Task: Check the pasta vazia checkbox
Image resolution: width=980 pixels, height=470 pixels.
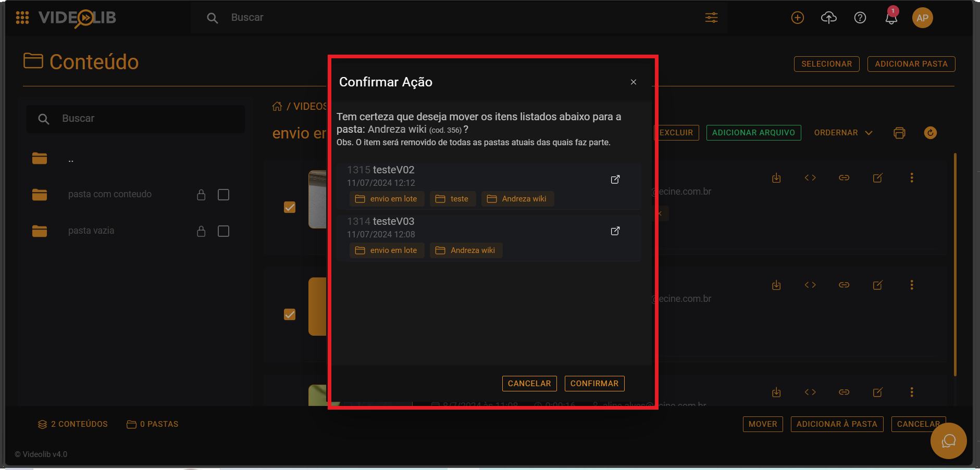Action: point(224,231)
